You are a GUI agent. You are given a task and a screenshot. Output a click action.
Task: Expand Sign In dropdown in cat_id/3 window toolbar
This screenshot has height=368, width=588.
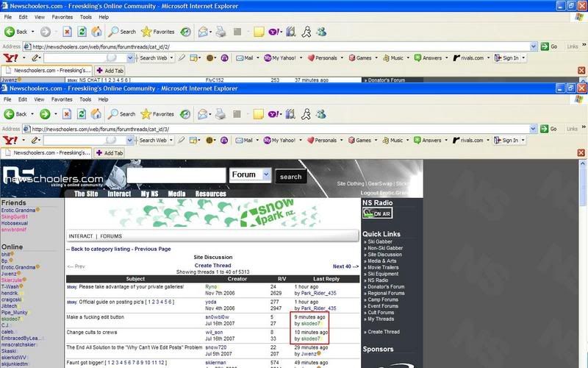click(x=523, y=140)
